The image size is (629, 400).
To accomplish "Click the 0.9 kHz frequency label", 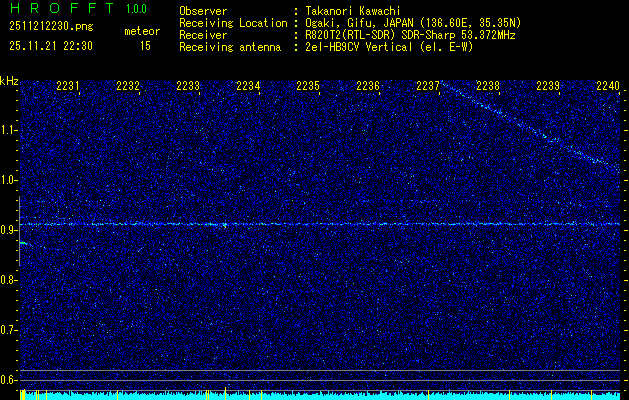I will click(8, 230).
